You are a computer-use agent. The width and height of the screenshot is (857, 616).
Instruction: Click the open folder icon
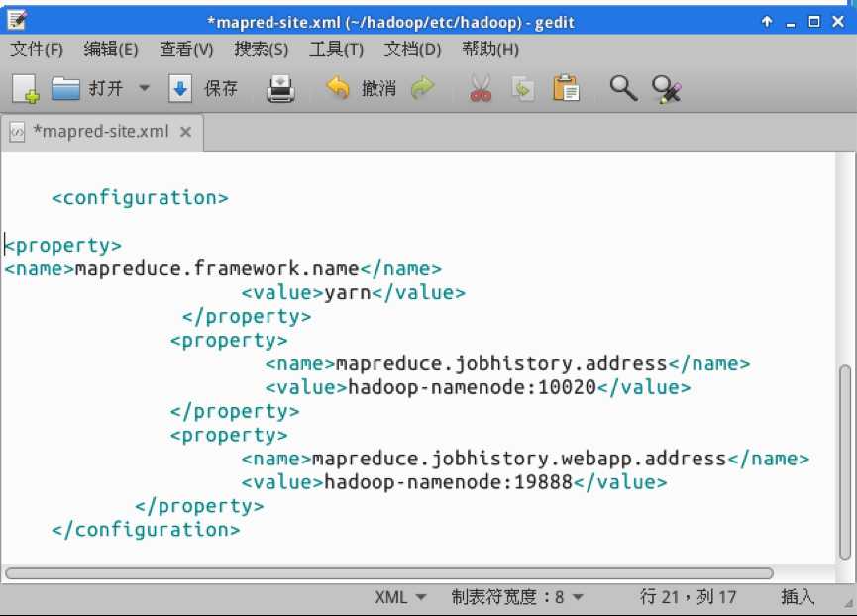(x=65, y=88)
